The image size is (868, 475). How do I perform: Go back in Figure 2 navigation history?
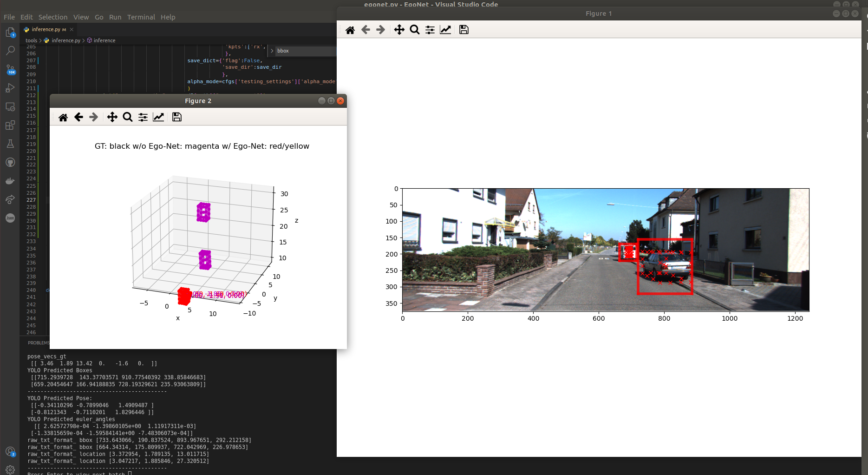[x=78, y=117]
